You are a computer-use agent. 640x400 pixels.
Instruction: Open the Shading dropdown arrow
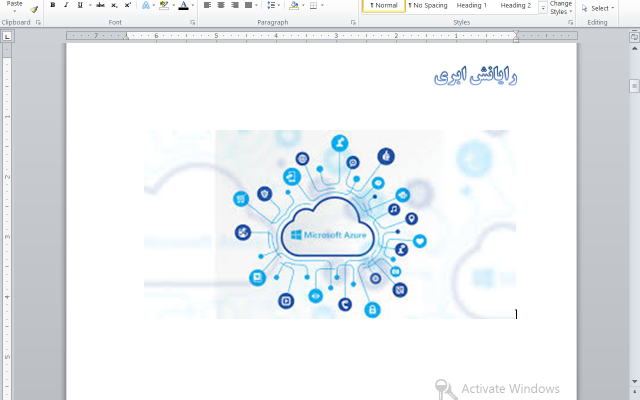point(303,5)
